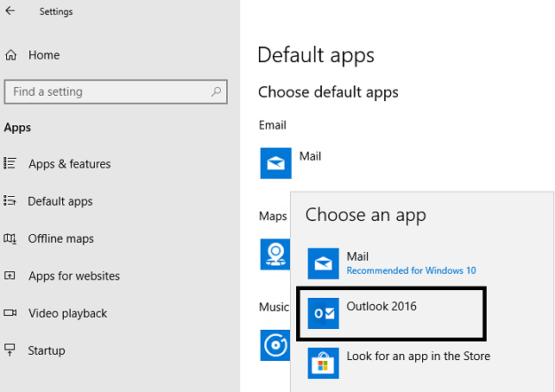Focus the Find a setting search box

pos(116,92)
